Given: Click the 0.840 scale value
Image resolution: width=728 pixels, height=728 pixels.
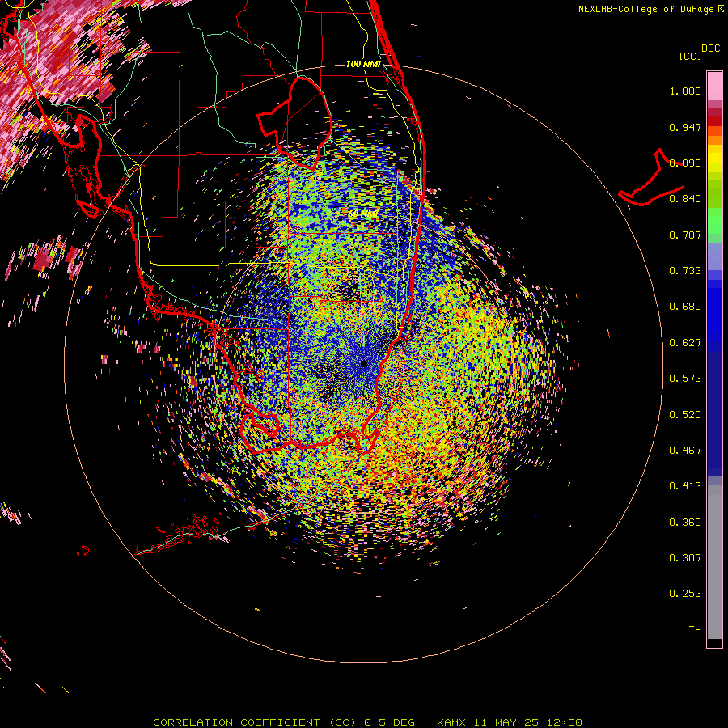Looking at the screenshot, I should (685, 199).
